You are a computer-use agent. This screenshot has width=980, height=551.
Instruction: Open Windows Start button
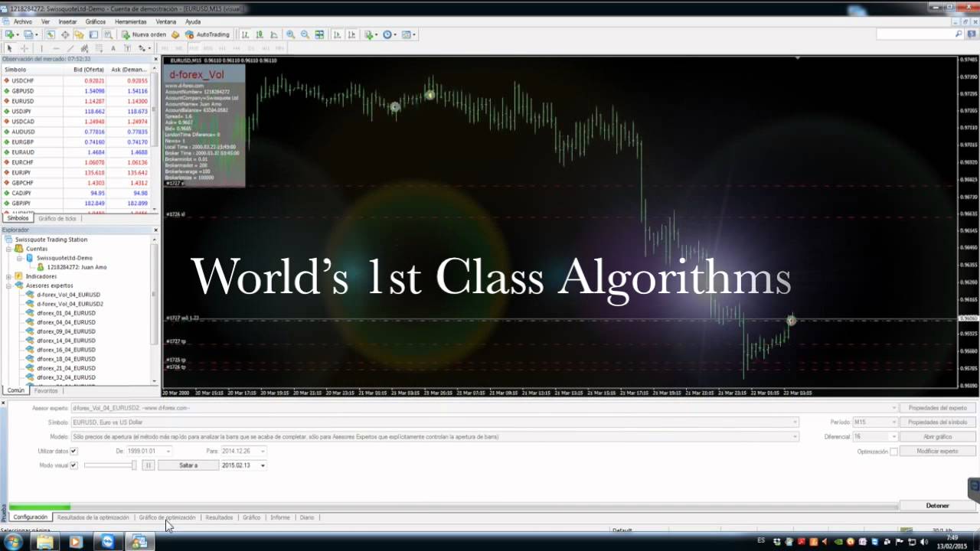[13, 542]
